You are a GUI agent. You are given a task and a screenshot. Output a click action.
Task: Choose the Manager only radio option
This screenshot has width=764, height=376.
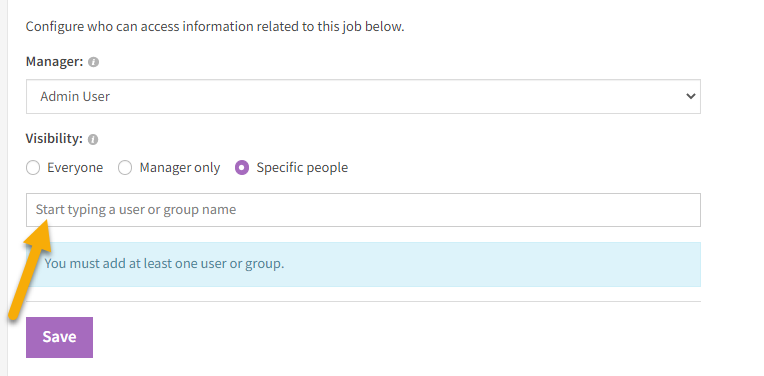coord(125,168)
